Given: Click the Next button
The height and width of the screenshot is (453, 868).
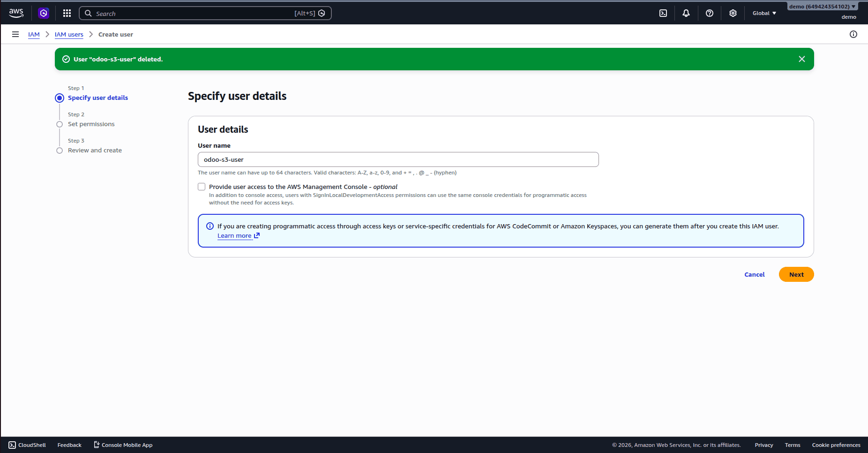Looking at the screenshot, I should 796,274.
